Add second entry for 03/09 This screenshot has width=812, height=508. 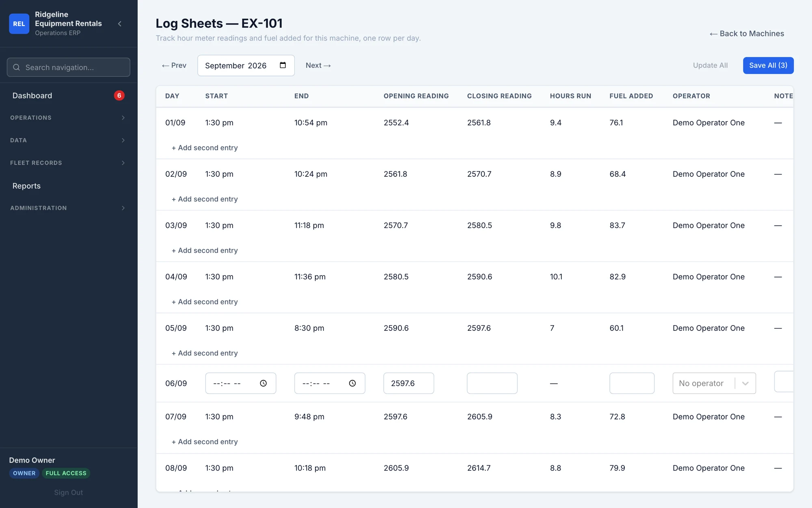click(205, 251)
